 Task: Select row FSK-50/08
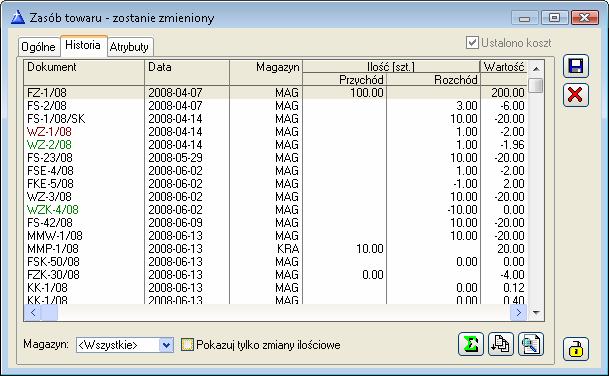click(274, 262)
